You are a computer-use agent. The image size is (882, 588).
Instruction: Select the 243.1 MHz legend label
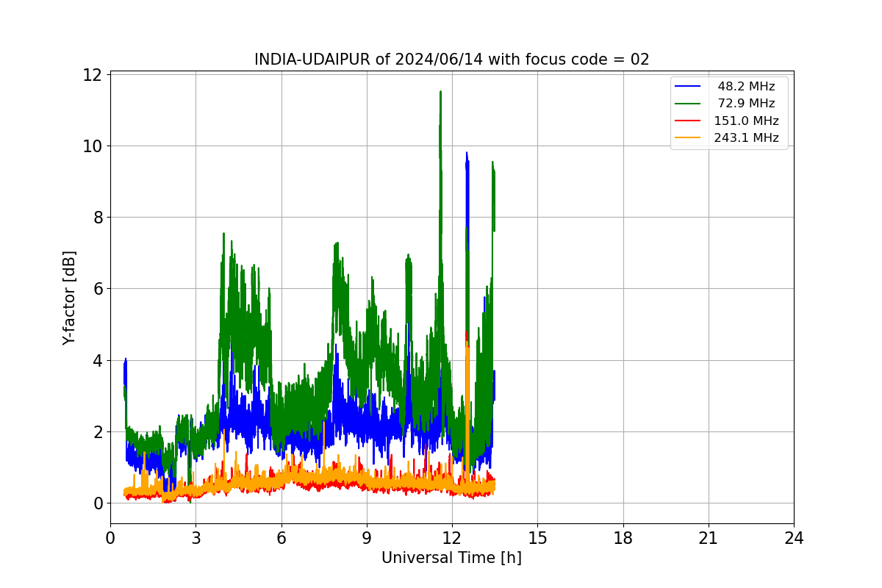[x=746, y=138]
